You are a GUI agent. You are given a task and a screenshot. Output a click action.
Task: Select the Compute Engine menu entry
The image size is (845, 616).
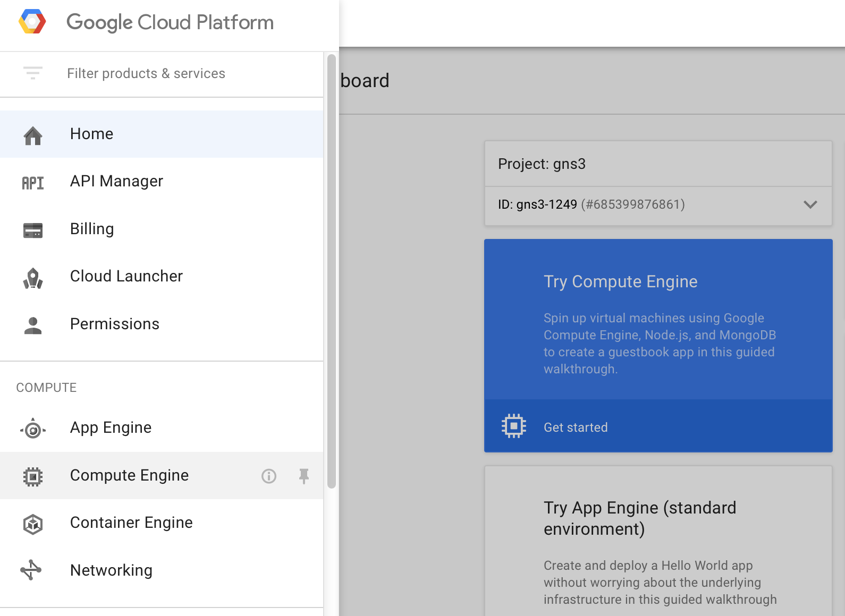(162, 475)
